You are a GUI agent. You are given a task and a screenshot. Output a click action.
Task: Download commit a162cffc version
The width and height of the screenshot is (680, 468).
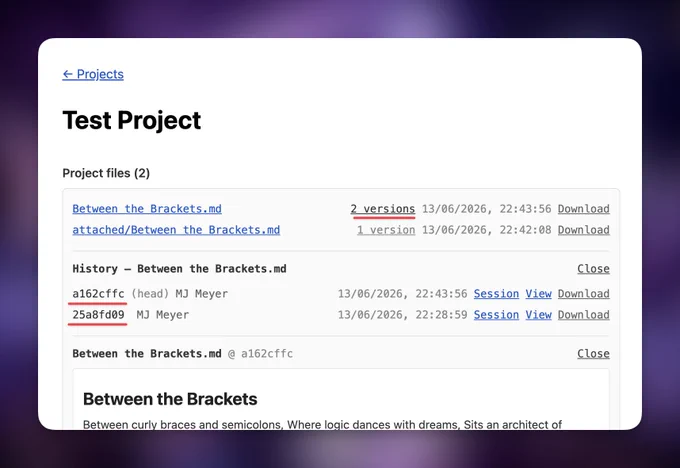pos(584,294)
